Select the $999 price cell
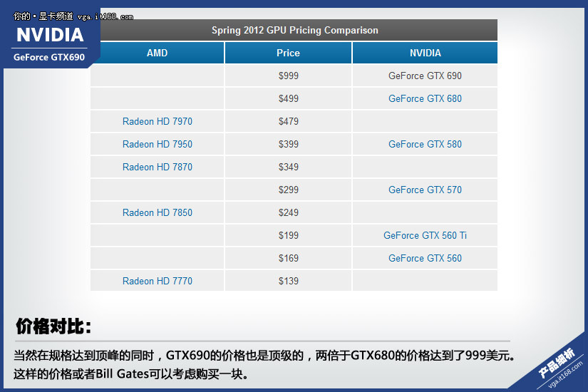Image resolution: width=588 pixels, height=392 pixels. [288, 76]
